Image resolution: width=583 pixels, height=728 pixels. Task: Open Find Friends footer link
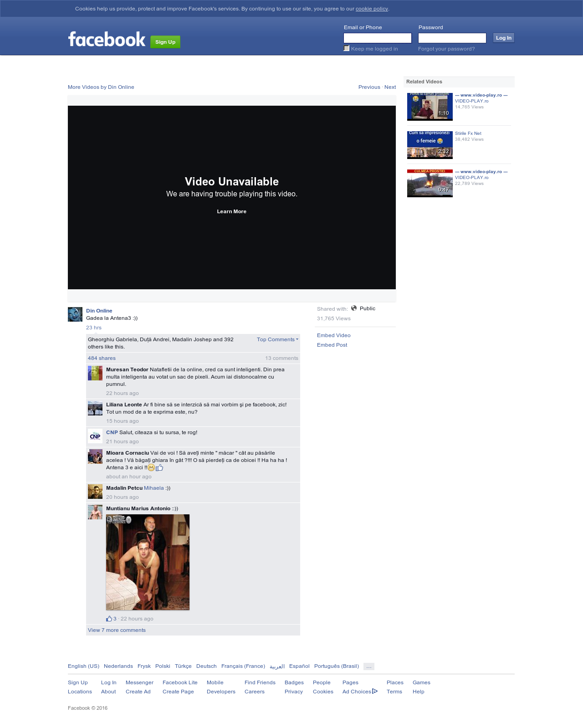pos(260,682)
